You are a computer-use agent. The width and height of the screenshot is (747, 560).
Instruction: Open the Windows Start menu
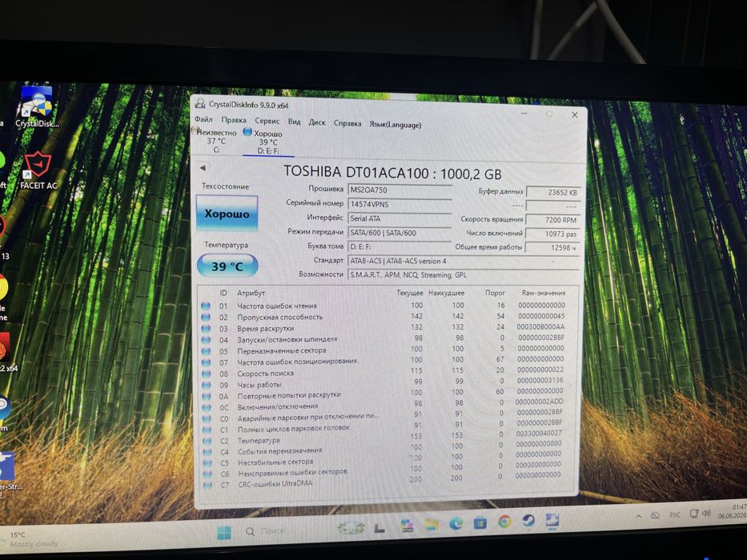pos(224,532)
